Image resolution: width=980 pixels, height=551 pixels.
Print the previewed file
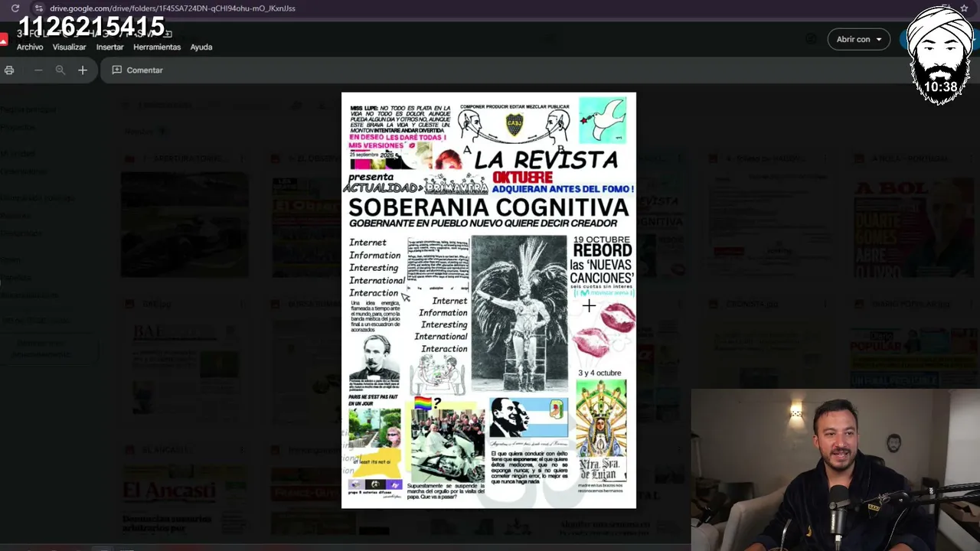pyautogui.click(x=9, y=70)
